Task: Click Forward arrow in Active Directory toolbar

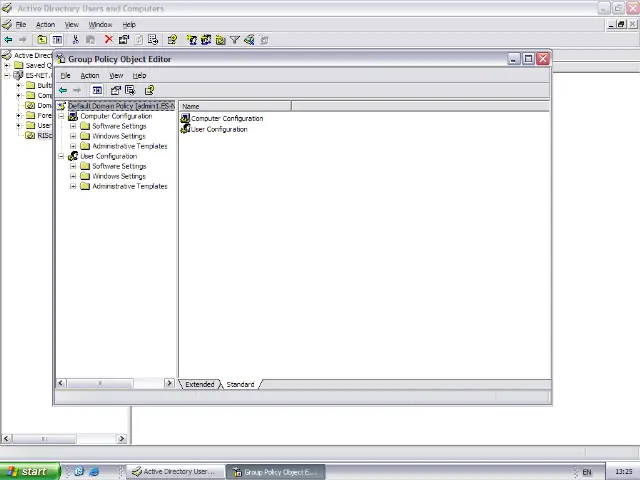Action: point(22,40)
